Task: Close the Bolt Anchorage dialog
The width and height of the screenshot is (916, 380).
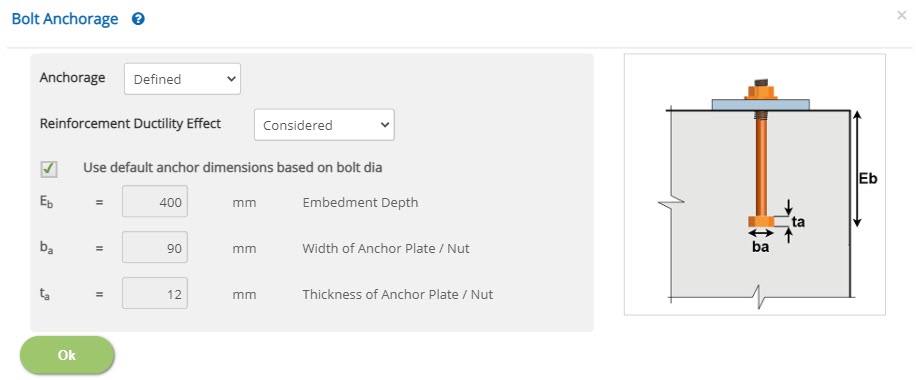Action: [x=901, y=16]
